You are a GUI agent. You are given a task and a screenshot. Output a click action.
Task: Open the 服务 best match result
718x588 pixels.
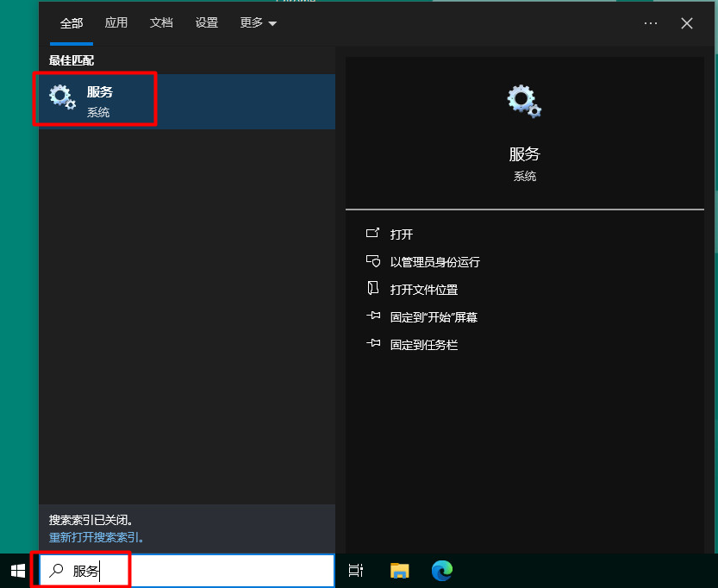pos(99,101)
